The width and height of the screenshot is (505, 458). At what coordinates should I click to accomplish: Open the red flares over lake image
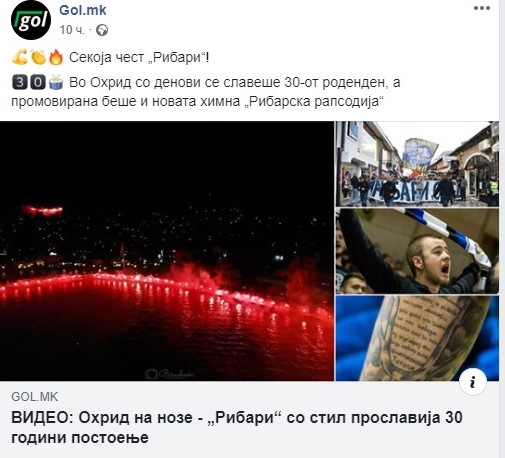point(167,251)
